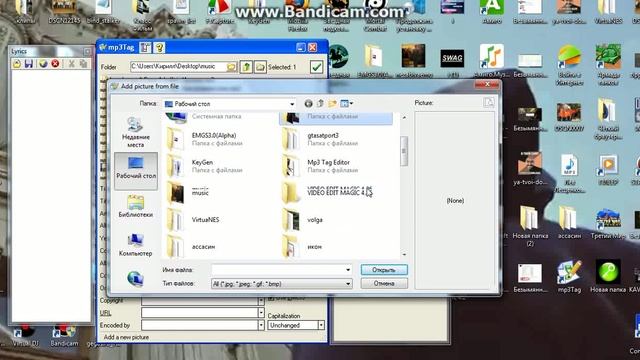This screenshot has height=360, width=640.
Task: Click the Encoded by text field
Action: (200, 325)
